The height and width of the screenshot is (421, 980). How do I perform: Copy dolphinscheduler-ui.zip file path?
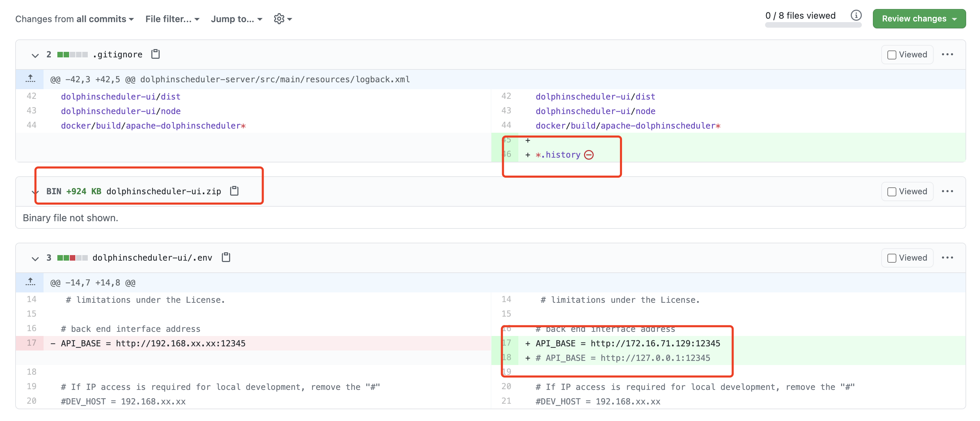[234, 191]
